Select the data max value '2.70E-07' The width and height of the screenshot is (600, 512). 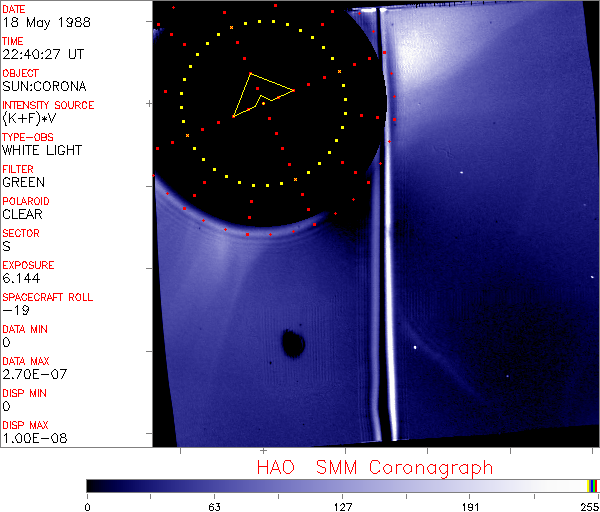coord(31,374)
